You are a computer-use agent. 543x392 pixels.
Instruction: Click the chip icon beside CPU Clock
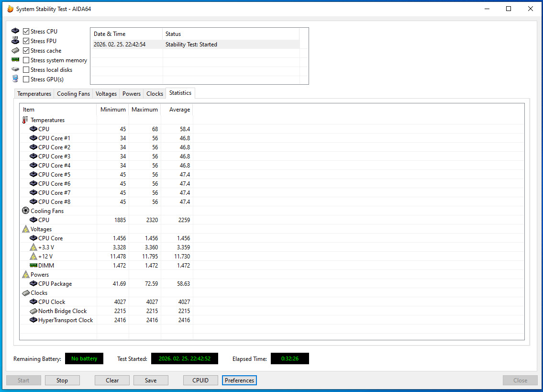(33, 302)
